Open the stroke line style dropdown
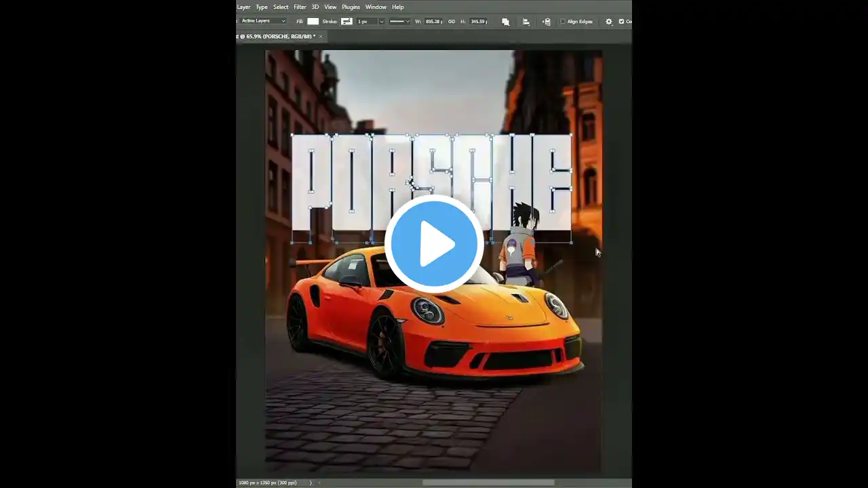Viewport: 868px width, 488px height. (x=399, y=22)
